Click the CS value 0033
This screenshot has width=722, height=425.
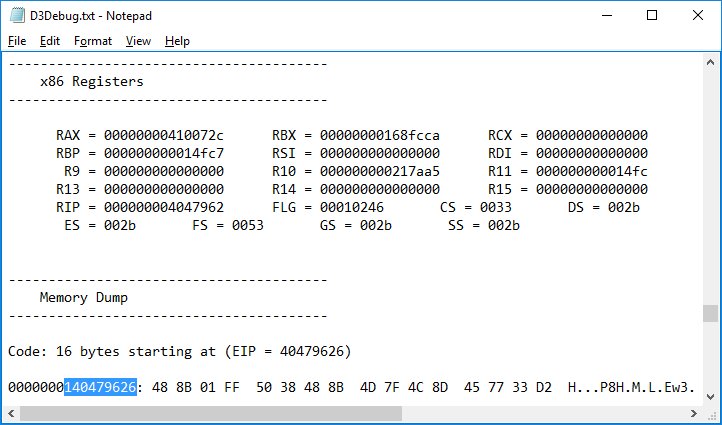click(495, 207)
